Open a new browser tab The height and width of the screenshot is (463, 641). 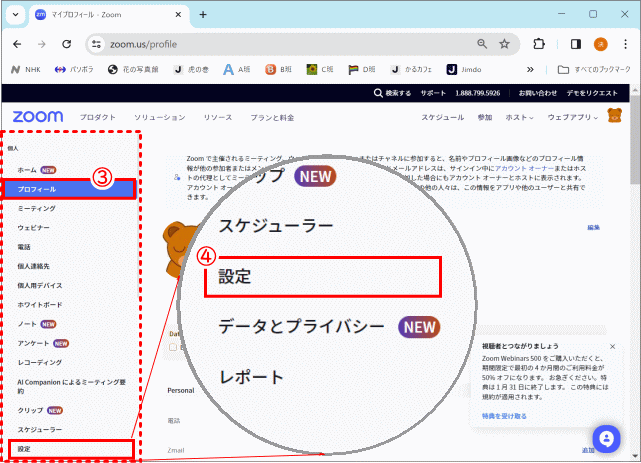coord(203,15)
